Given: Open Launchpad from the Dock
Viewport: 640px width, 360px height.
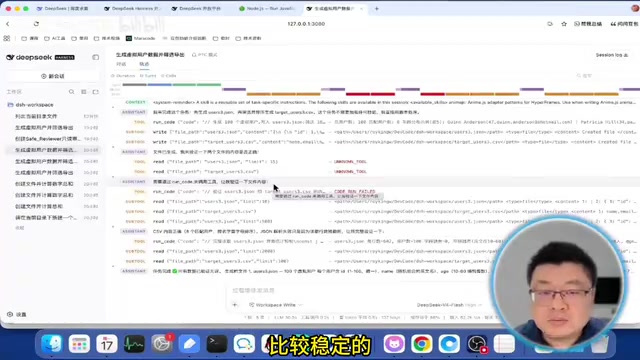Looking at the screenshot, I should 79,344.
